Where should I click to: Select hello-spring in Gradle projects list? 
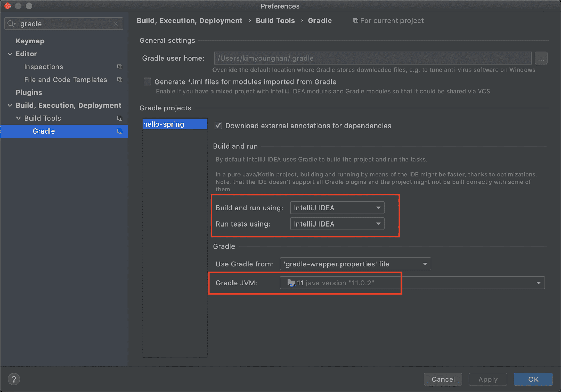pos(175,124)
